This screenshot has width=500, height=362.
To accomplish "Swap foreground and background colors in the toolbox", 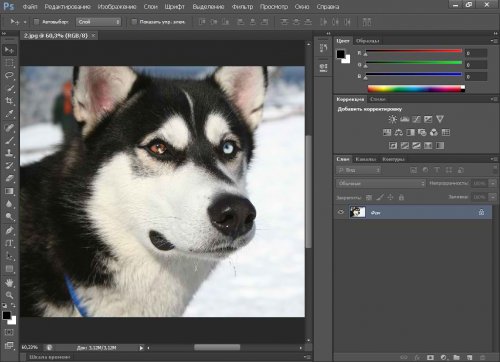I will (13, 305).
